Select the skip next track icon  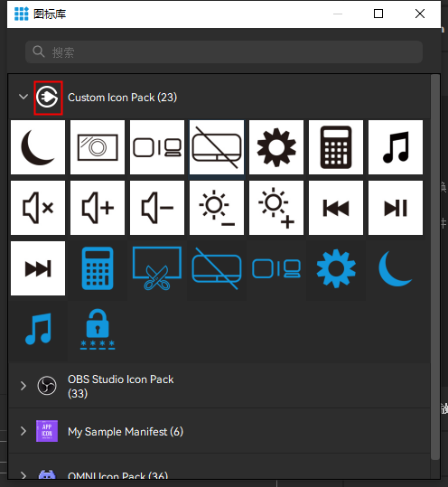pos(38,268)
